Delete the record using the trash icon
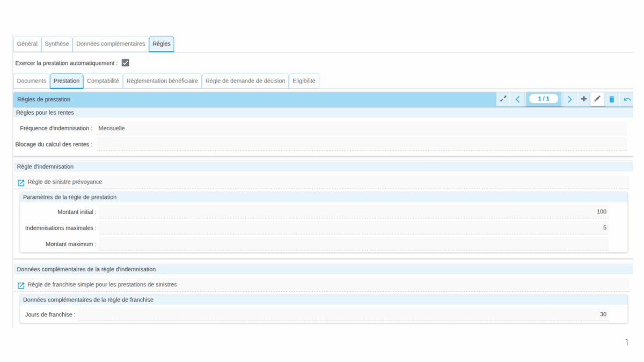The image size is (644, 362). (612, 99)
